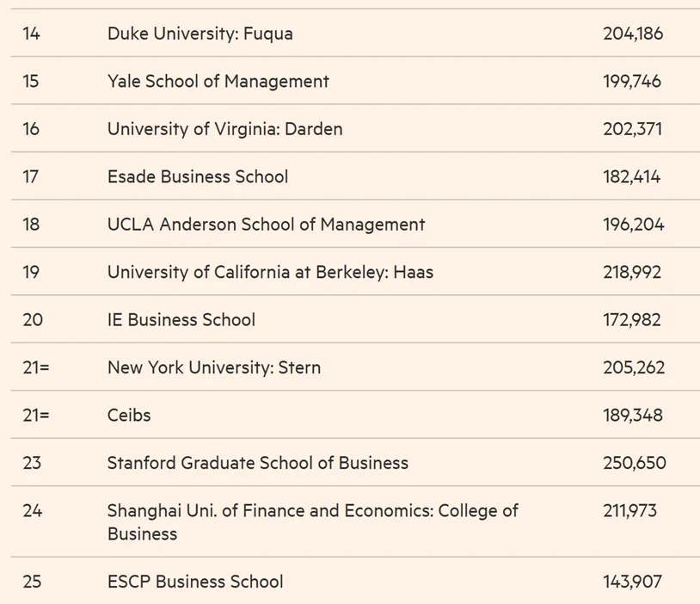Select ESCP Business School entry
The height and width of the screenshot is (604, 700).
click(195, 582)
